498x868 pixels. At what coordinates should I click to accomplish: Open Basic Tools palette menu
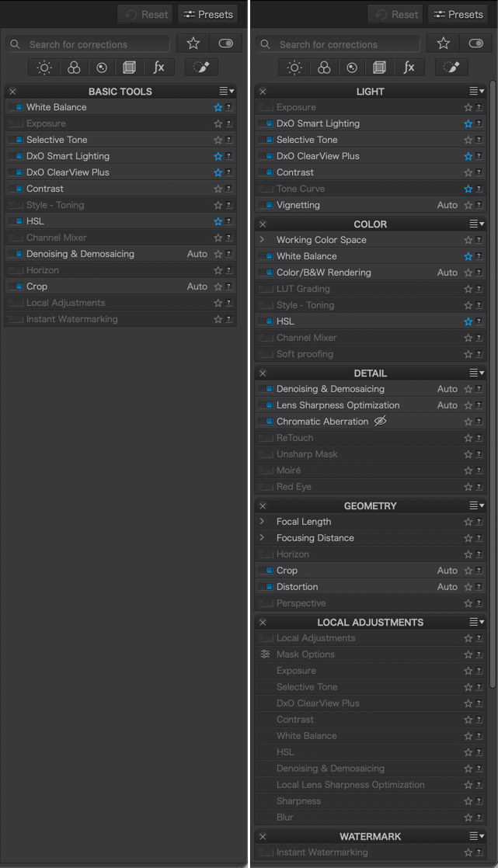pyautogui.click(x=227, y=92)
